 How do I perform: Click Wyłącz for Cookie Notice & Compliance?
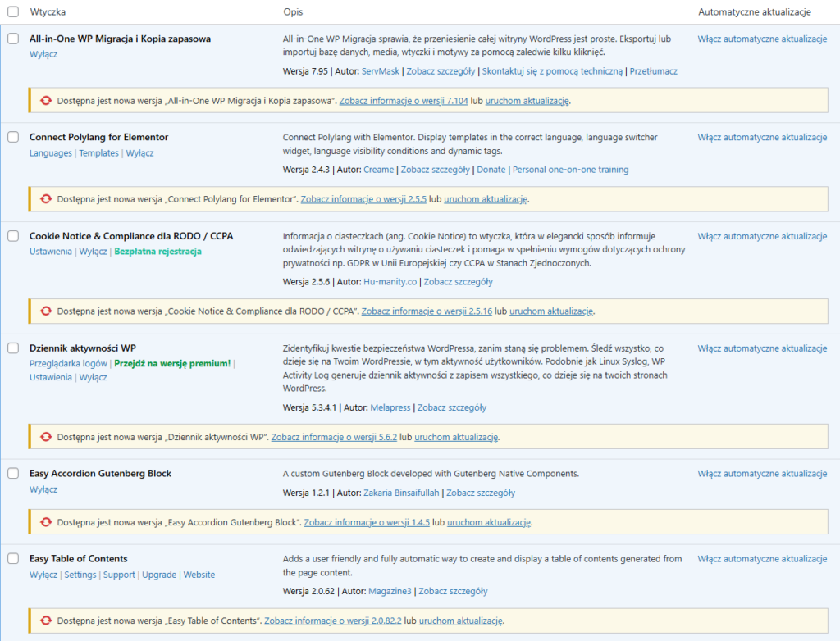click(x=94, y=252)
